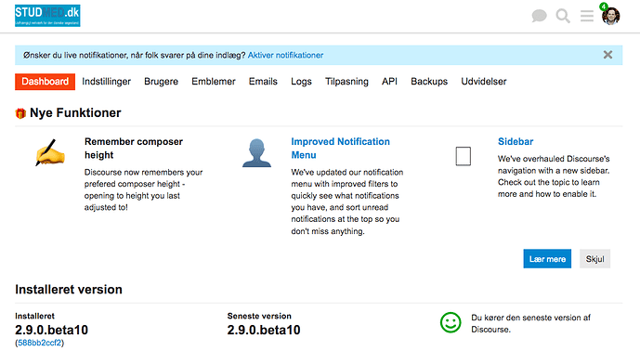Click the Installeret version heading
The height and width of the screenshot is (364, 640).
click(69, 290)
